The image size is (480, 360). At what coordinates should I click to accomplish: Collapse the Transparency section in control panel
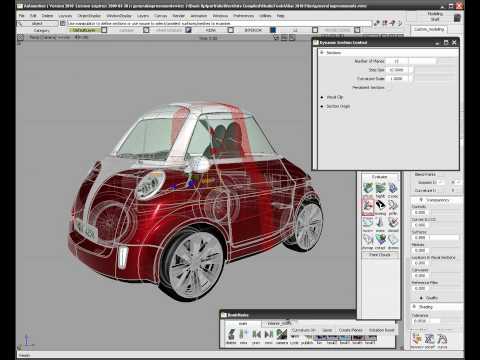coord(421,200)
